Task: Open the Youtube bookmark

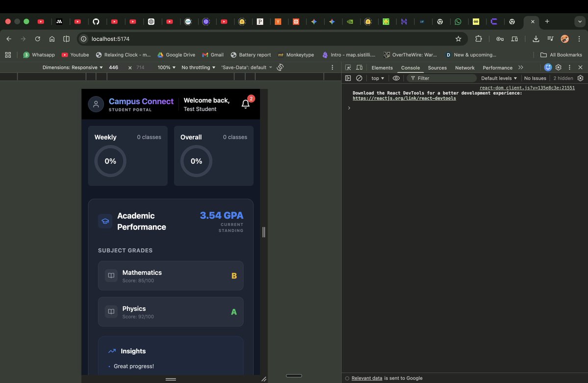Action: click(76, 55)
